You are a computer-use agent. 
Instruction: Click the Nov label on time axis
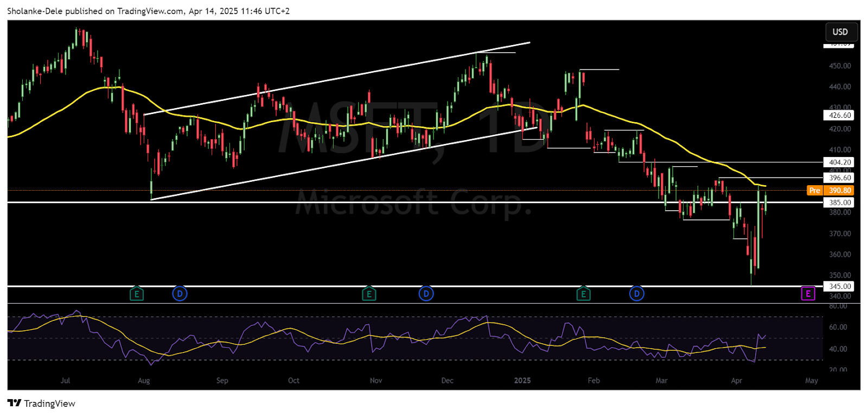pyautogui.click(x=376, y=381)
